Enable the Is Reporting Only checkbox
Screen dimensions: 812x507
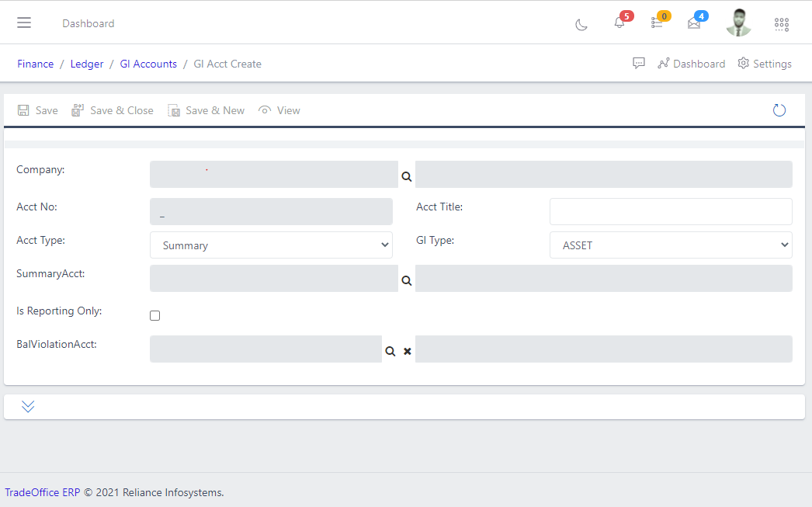coord(154,315)
